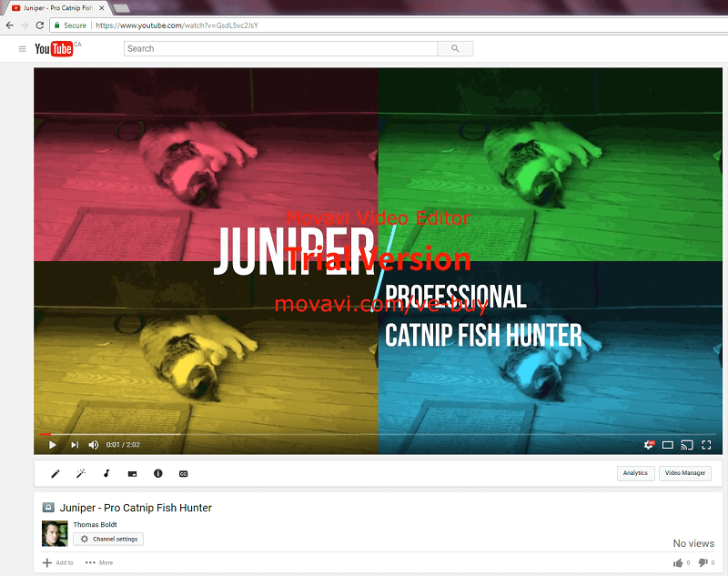Click the No views count text
Screen dimensions: 728x576
pyautogui.click(x=693, y=543)
